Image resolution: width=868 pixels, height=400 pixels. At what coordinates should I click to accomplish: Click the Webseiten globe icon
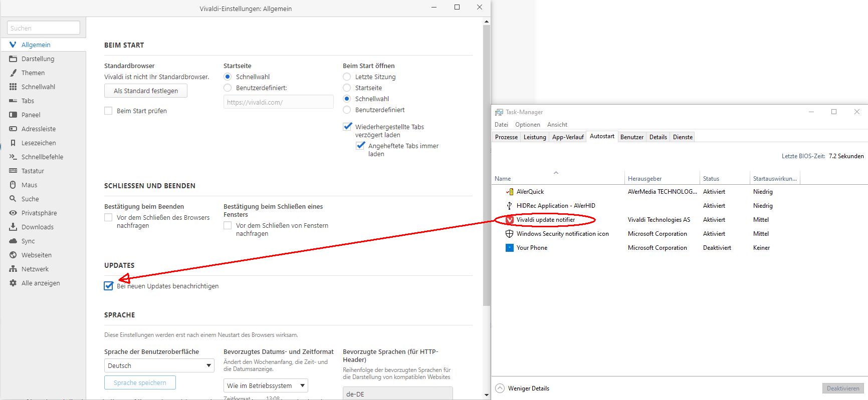point(13,255)
